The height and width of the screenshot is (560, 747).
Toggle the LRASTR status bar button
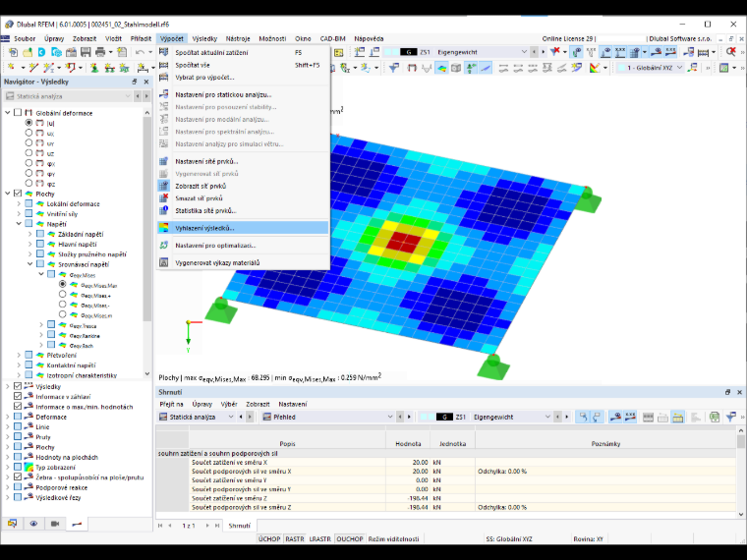coord(320,539)
